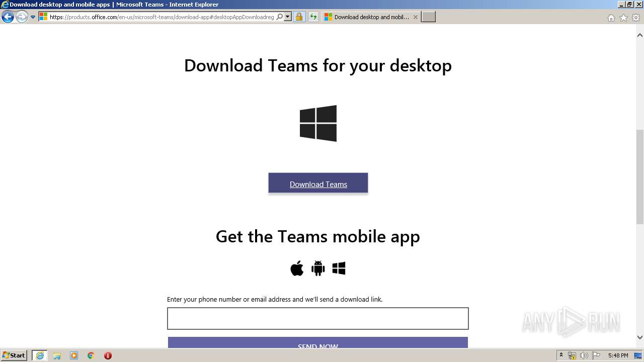Viewport: 644px width, 362px height.
Task: Click the phone number or email input field
Action: [x=317, y=318]
